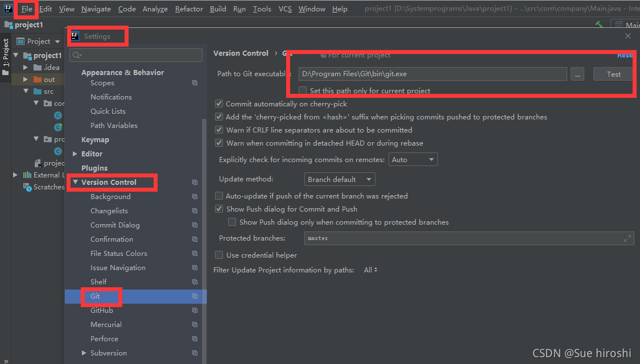The width and height of the screenshot is (640, 364).
Task: Click project-level icon next to Version Control
Action: tap(195, 183)
